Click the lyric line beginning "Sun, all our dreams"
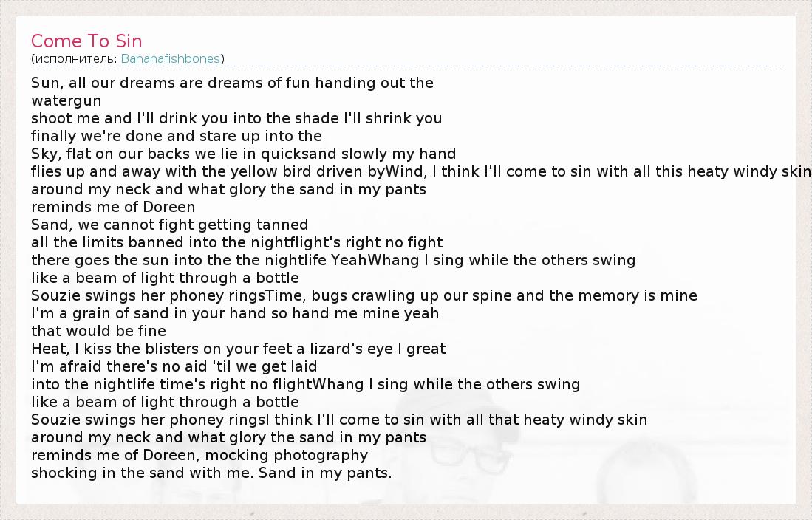 232,83
